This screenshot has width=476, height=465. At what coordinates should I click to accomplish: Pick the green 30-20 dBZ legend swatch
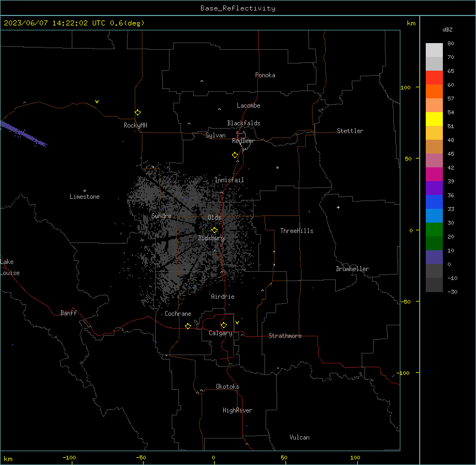(x=434, y=230)
